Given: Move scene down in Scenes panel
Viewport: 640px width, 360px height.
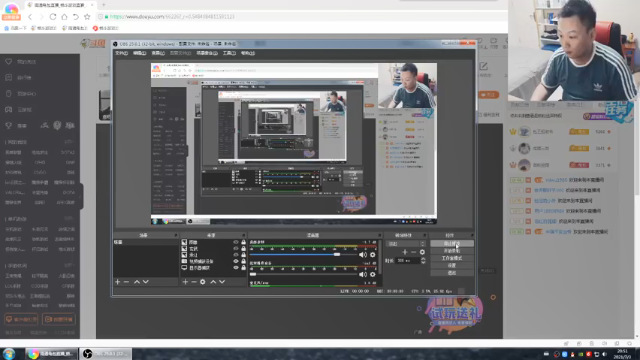Looking at the screenshot, I should click(146, 282).
